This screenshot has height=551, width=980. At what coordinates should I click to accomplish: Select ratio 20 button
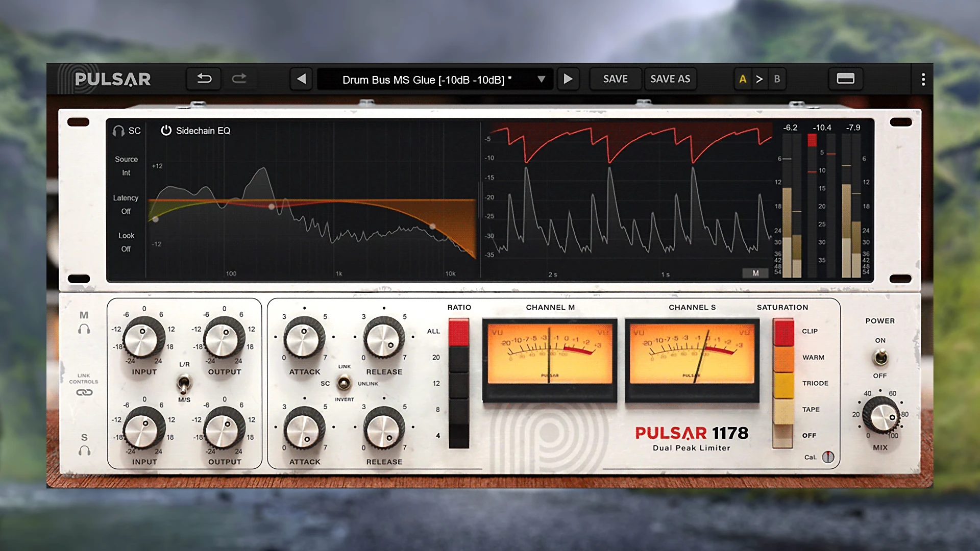[458, 359]
